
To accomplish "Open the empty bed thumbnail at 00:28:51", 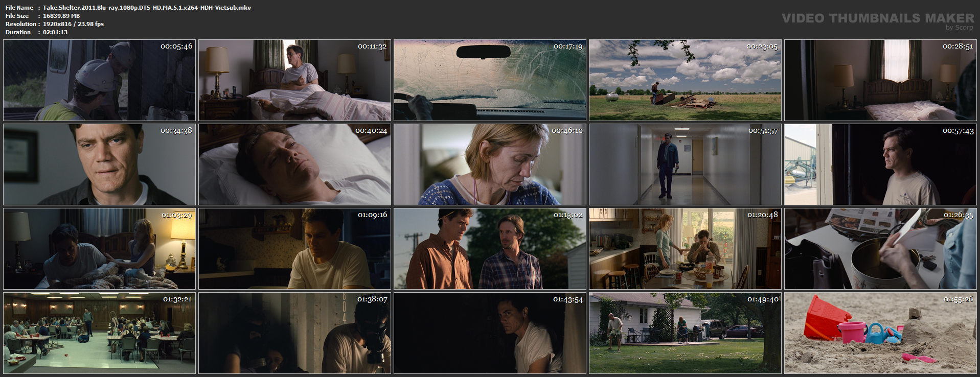I will click(x=881, y=80).
